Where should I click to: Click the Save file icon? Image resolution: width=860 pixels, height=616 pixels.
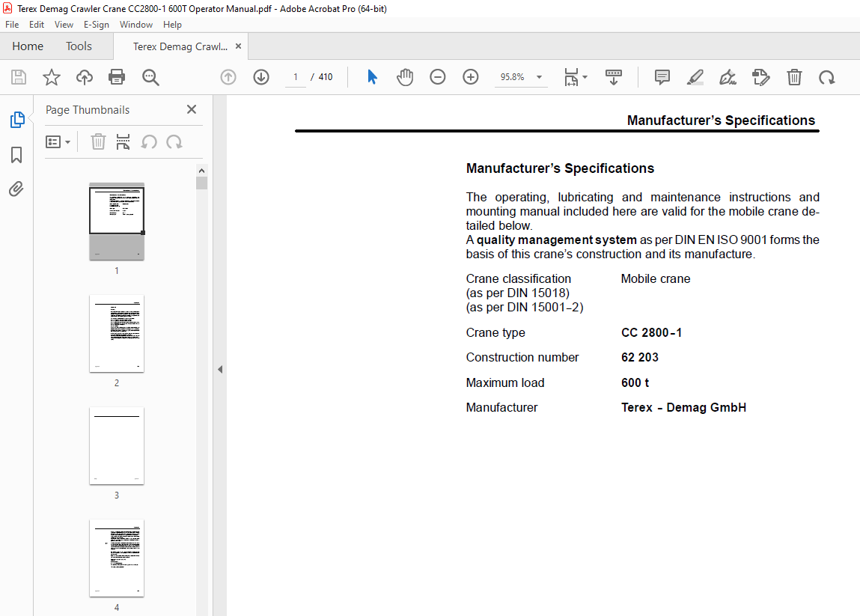[19, 77]
